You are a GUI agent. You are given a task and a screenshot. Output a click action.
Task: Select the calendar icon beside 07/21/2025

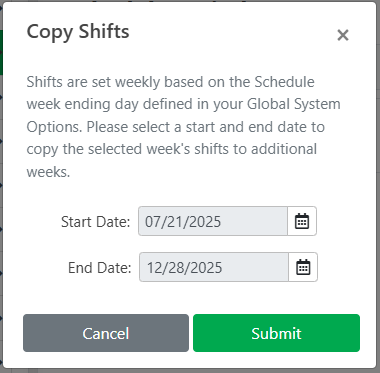[x=302, y=221]
